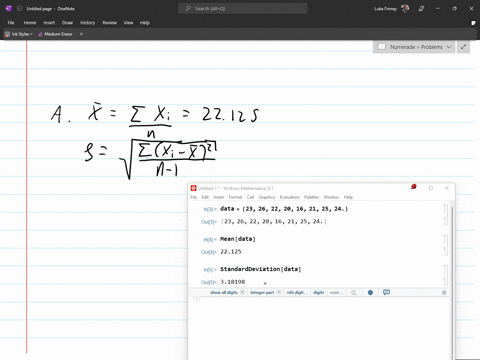Open Mathematica Window menu
480x360 pixels.
click(x=331, y=197)
